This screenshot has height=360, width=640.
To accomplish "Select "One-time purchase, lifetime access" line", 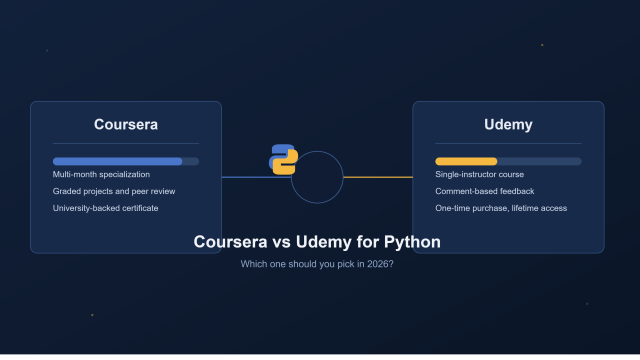I will coord(501,208).
